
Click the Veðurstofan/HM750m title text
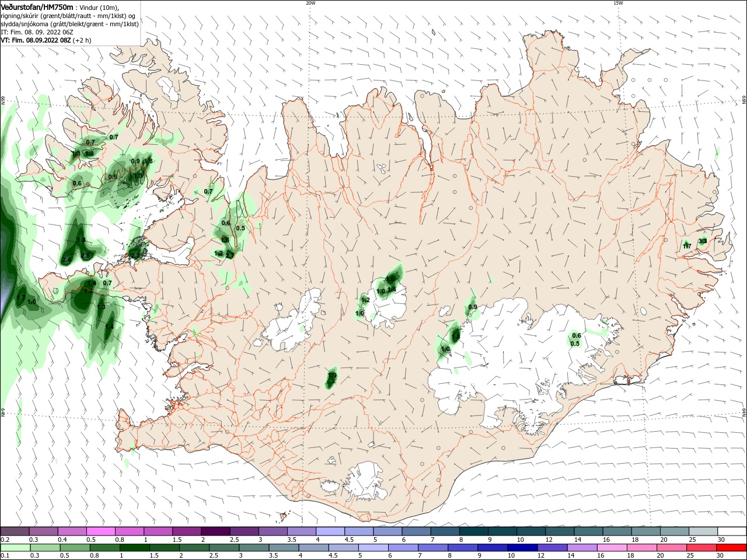pyautogui.click(x=37, y=7)
